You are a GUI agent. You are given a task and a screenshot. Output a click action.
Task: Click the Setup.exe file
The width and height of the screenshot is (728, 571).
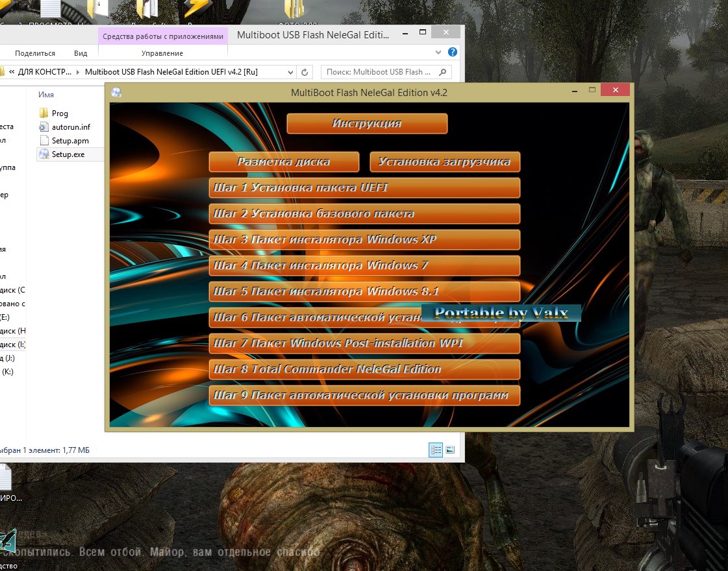click(x=68, y=154)
